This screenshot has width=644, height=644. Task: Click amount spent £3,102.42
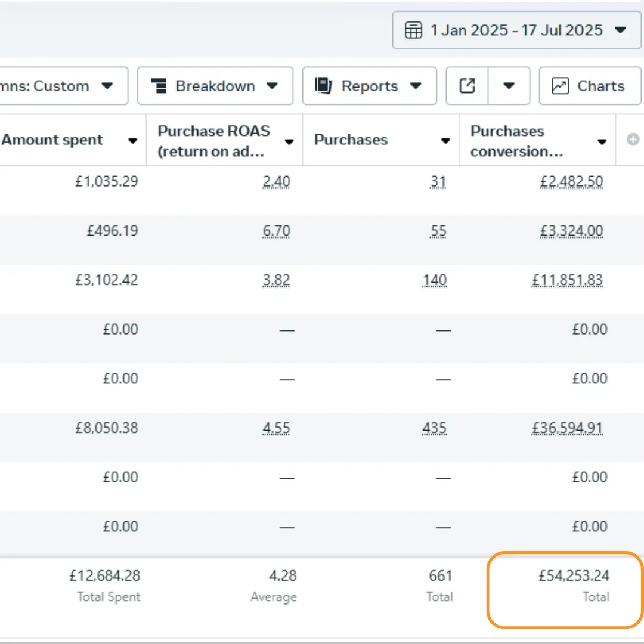(107, 280)
